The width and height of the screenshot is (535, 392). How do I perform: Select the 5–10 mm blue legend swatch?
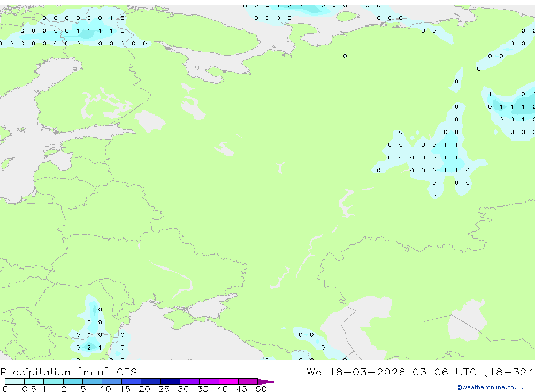click(x=93, y=381)
